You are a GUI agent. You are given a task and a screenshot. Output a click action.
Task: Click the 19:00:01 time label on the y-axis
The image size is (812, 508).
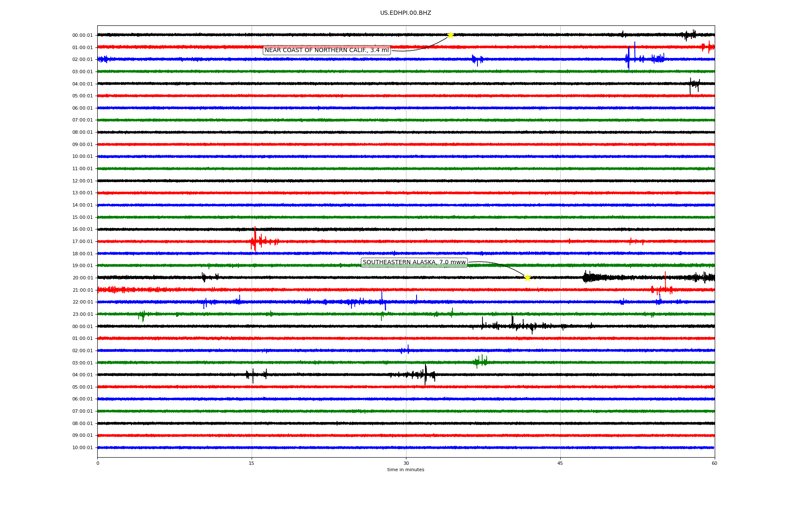click(x=82, y=266)
